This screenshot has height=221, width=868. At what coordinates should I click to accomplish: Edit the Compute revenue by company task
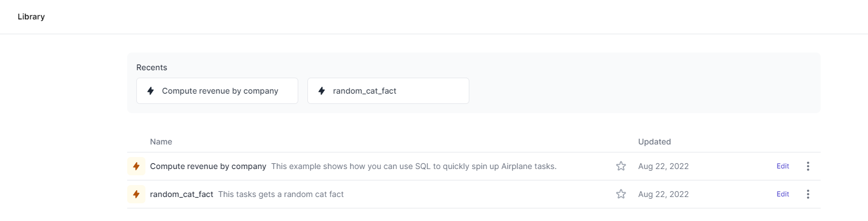[783, 166]
